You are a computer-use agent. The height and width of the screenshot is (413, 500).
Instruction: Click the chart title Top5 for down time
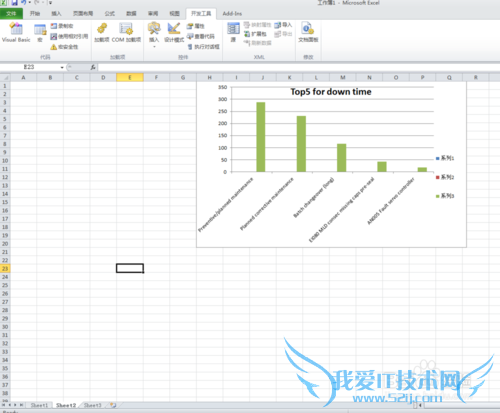coord(331,92)
